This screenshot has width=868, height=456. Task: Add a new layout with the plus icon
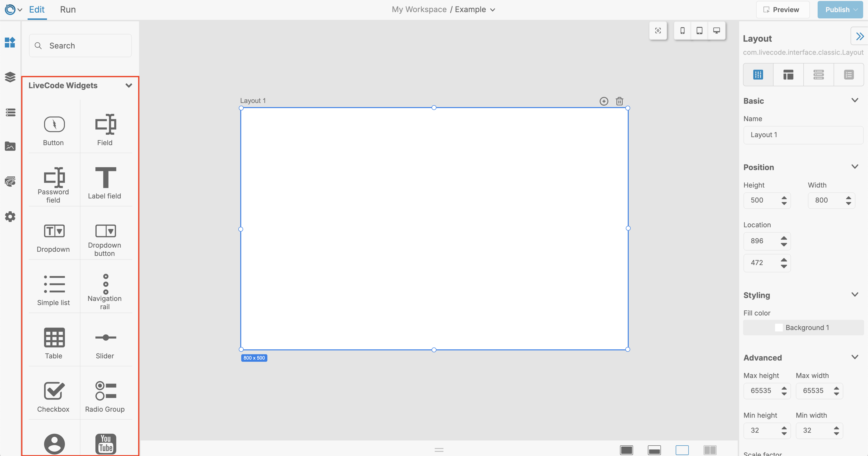click(x=604, y=101)
